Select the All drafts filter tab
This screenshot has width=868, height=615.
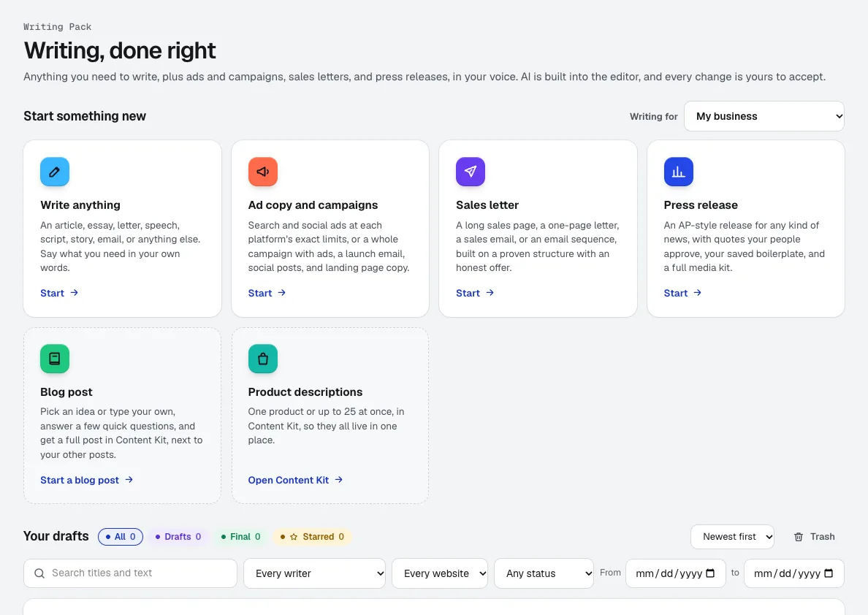[x=121, y=537]
